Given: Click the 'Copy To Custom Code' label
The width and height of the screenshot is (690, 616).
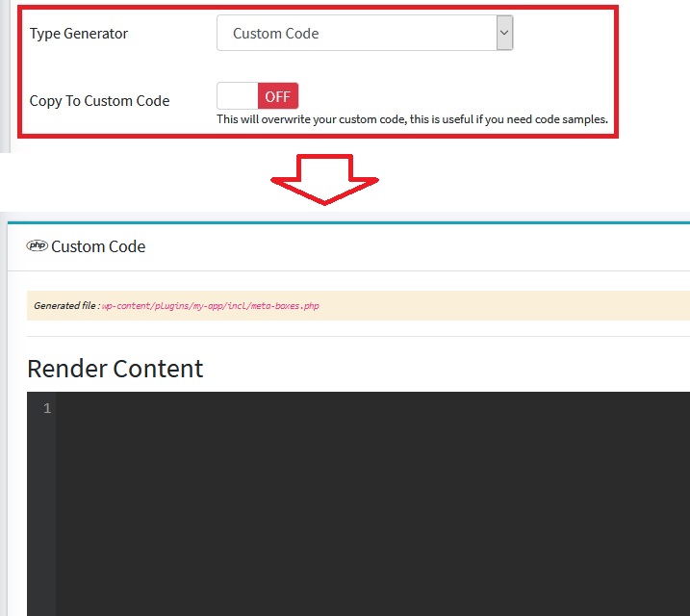Looking at the screenshot, I should click(x=99, y=101).
